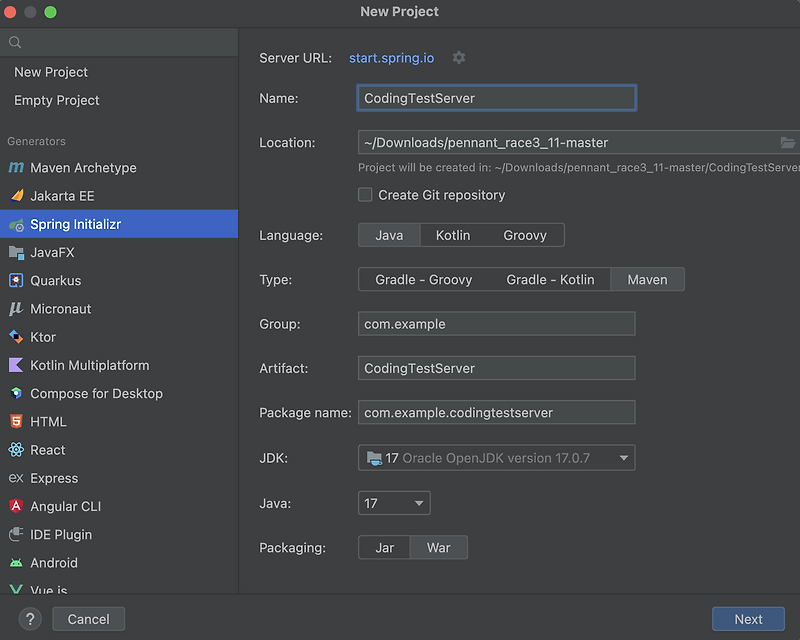Click the Angular CLI icon
Image resolution: width=800 pixels, height=640 pixels.
(16, 506)
